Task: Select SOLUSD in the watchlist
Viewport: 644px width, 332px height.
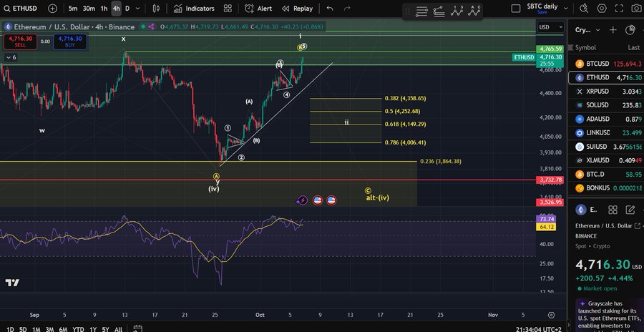Action: point(606,105)
